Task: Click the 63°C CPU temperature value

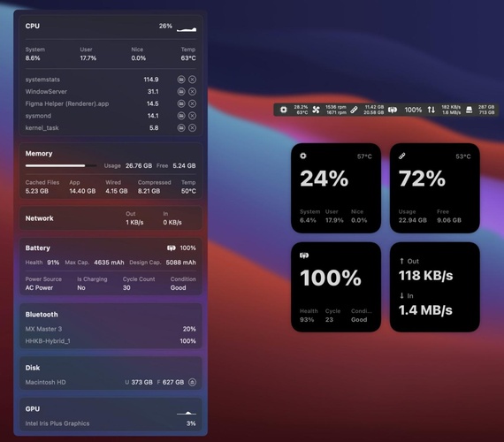Action: click(x=188, y=58)
